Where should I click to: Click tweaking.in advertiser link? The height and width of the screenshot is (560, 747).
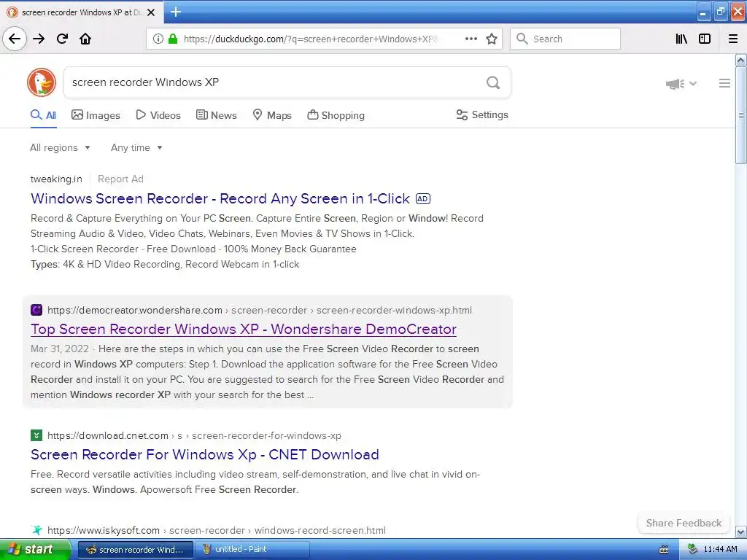click(x=56, y=179)
